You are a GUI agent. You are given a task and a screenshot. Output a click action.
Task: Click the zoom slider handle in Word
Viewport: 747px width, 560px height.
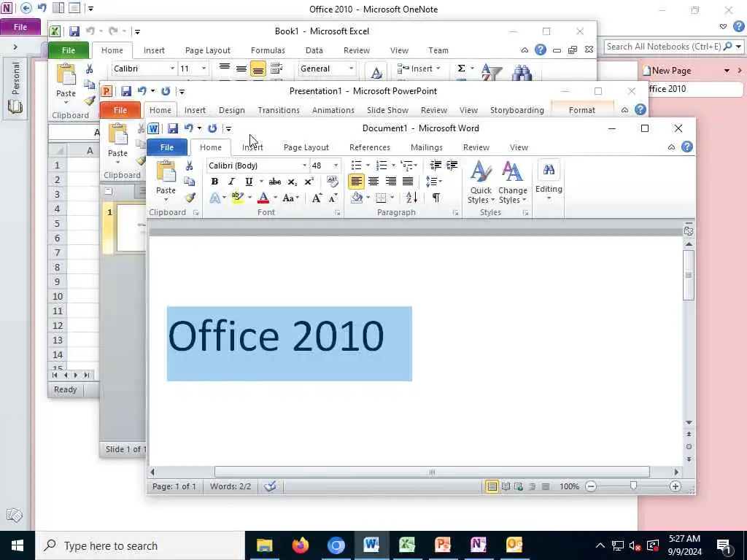[x=633, y=486]
